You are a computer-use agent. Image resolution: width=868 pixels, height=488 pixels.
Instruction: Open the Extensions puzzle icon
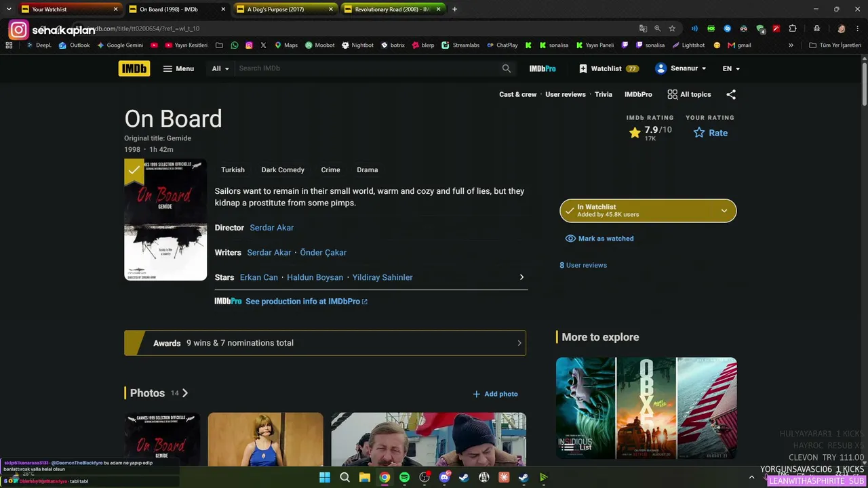(x=792, y=28)
